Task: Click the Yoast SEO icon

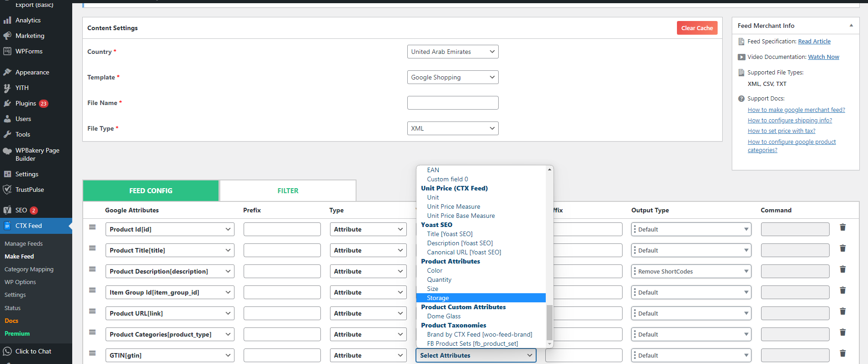Action: tap(7, 210)
